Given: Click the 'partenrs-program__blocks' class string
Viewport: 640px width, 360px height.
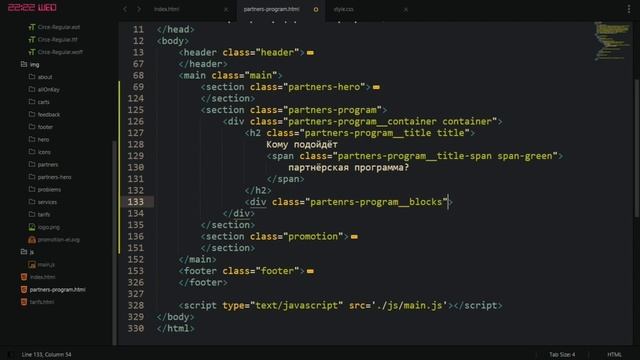Looking at the screenshot, I should point(376,202).
